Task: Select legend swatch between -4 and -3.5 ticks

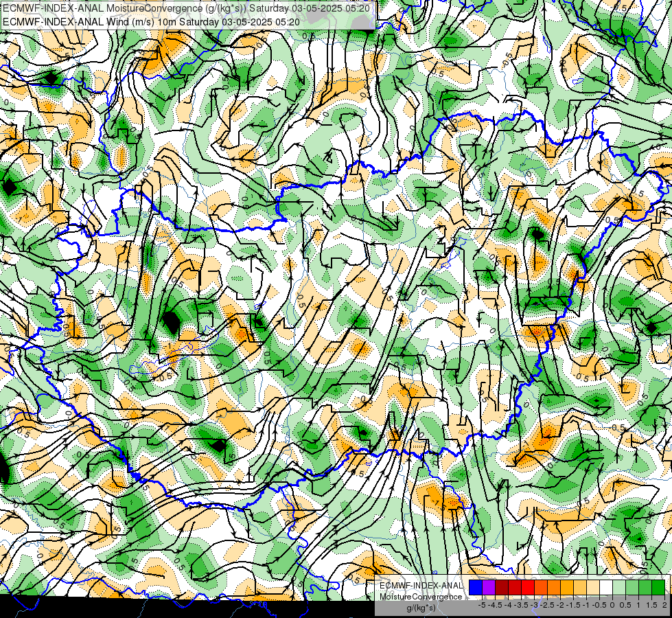Action: click(515, 588)
